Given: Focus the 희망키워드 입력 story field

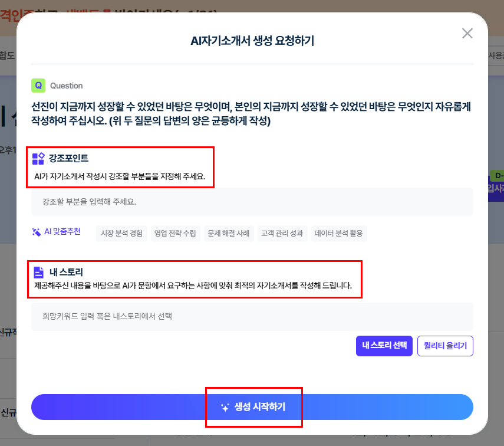Looking at the screenshot, I should pos(252,316).
